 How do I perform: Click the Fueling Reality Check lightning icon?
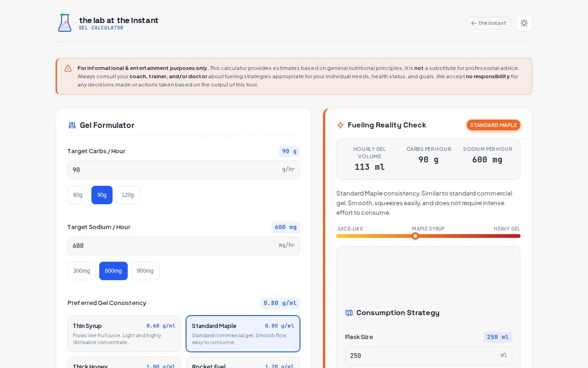(340, 125)
